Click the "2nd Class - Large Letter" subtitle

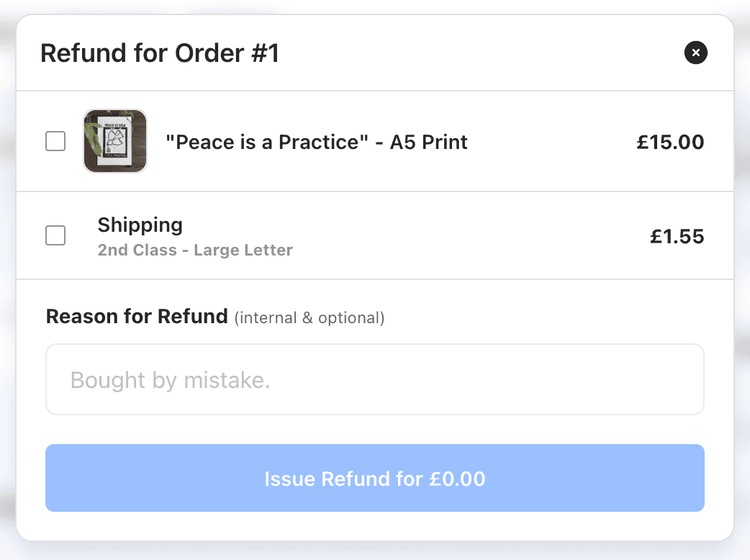(x=195, y=250)
